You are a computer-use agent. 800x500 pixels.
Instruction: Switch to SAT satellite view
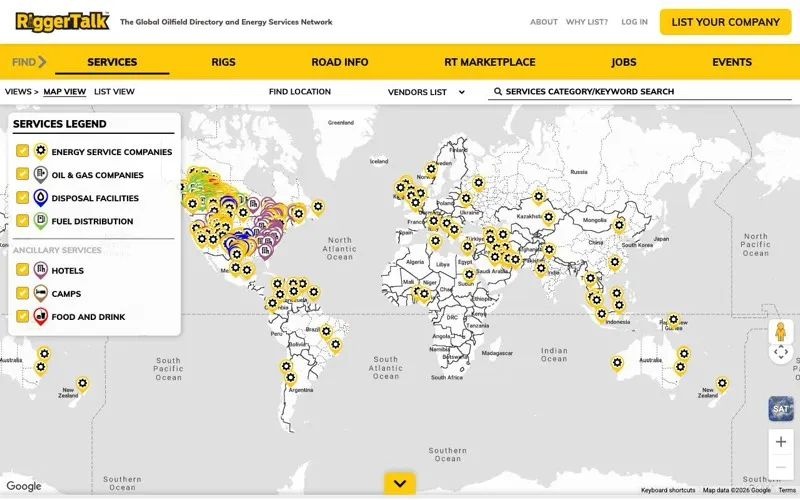(781, 409)
